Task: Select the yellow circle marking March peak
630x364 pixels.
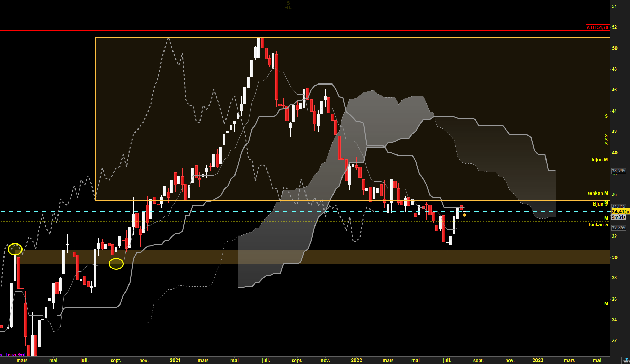Action: (15, 249)
